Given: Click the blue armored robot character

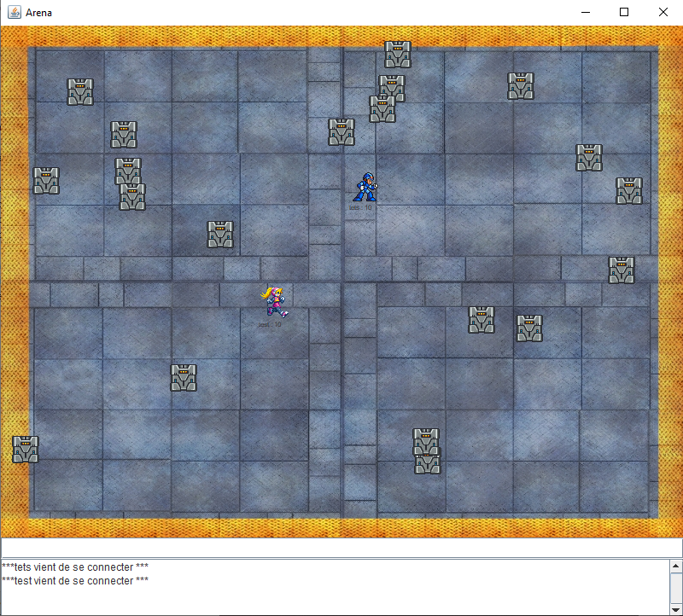Looking at the screenshot, I should tap(365, 186).
